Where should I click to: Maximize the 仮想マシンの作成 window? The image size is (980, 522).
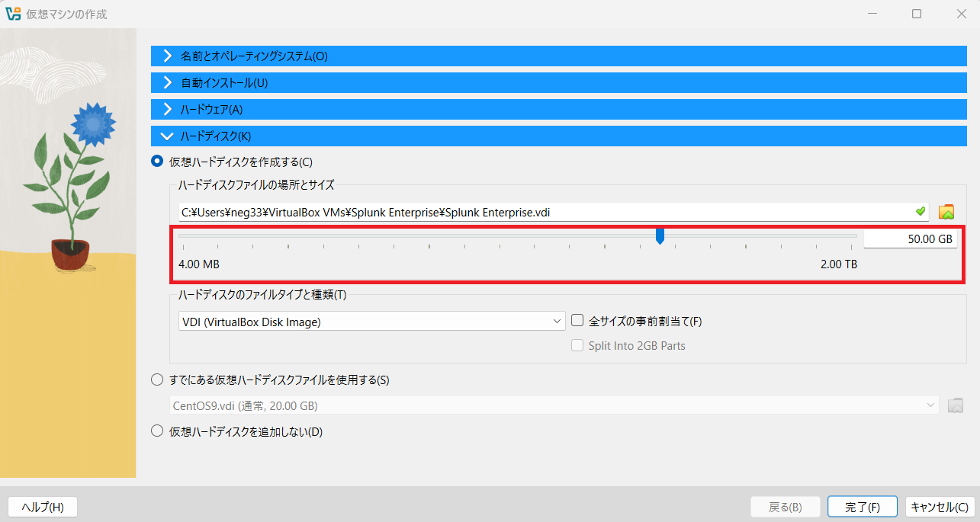[917, 14]
